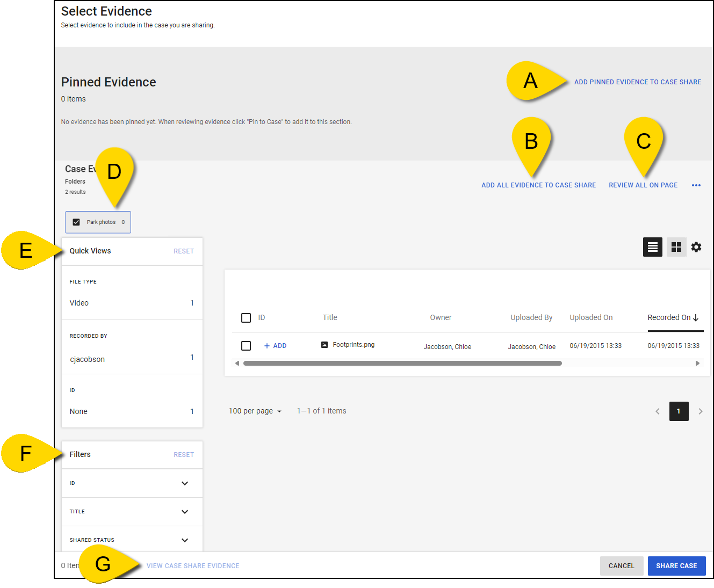Go to next results page
This screenshot has height=588, width=714.
pyautogui.click(x=701, y=411)
